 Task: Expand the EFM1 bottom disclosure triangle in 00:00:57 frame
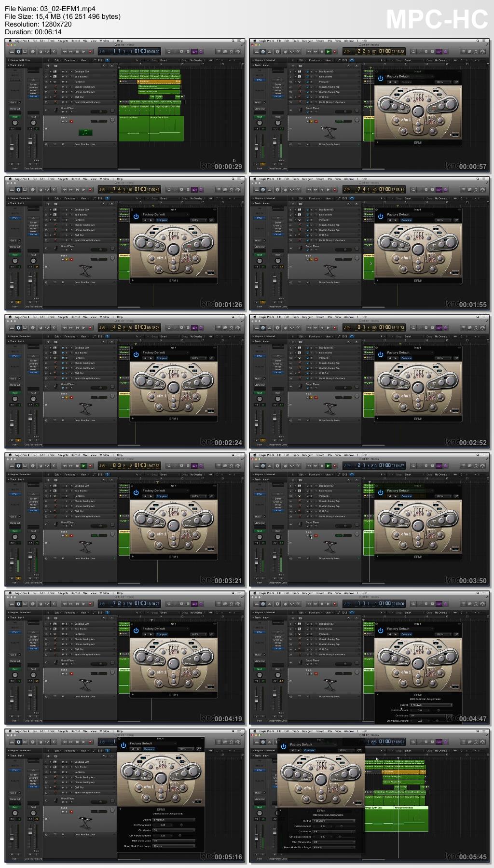point(377,142)
